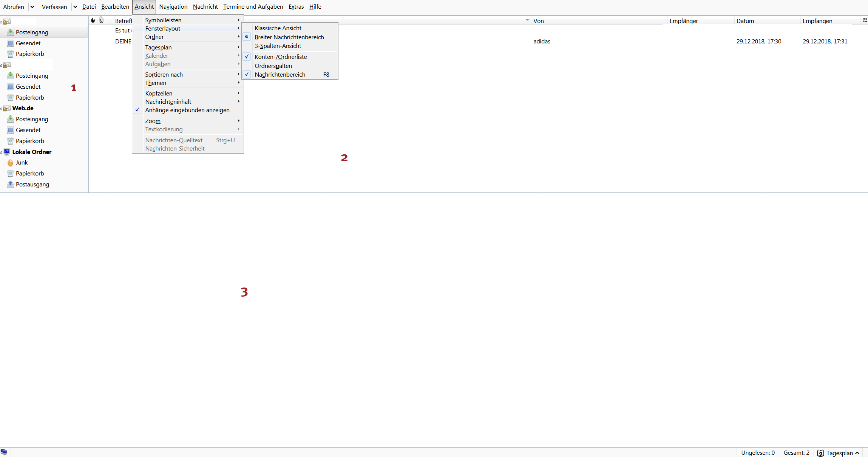The image size is (868, 457).
Task: Open the Junk folder under Lokale Ordner
Action: pyautogui.click(x=22, y=163)
